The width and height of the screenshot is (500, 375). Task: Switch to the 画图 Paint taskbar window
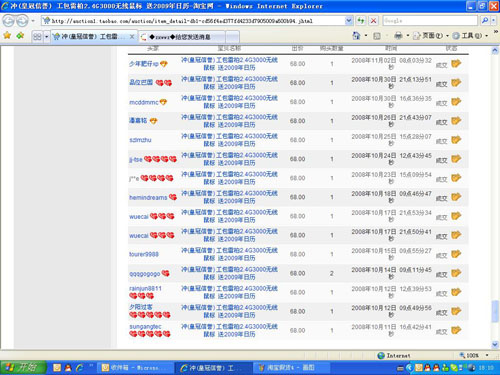[291, 368]
